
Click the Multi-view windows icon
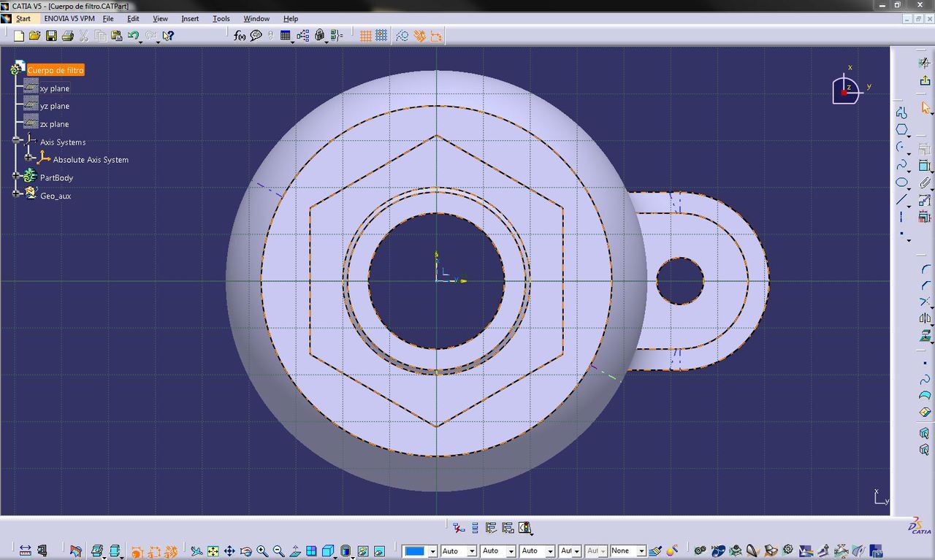311,551
